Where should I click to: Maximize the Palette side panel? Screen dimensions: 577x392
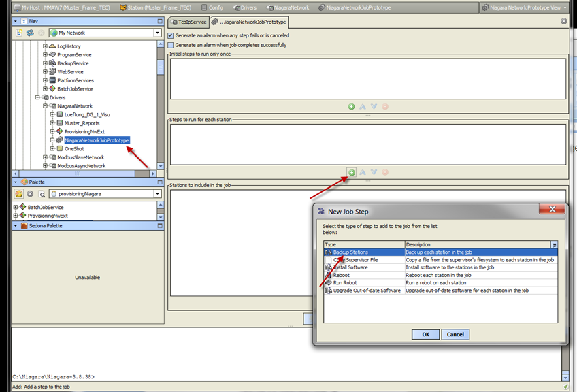(x=160, y=182)
